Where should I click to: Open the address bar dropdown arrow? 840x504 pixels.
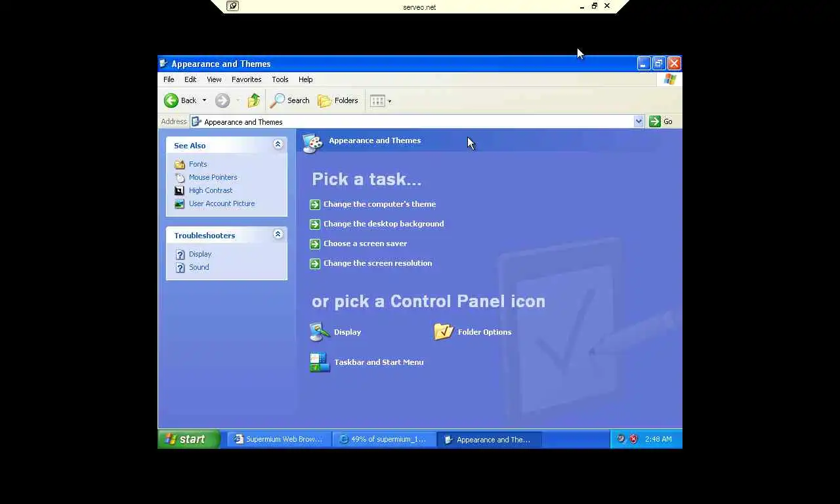(x=639, y=121)
